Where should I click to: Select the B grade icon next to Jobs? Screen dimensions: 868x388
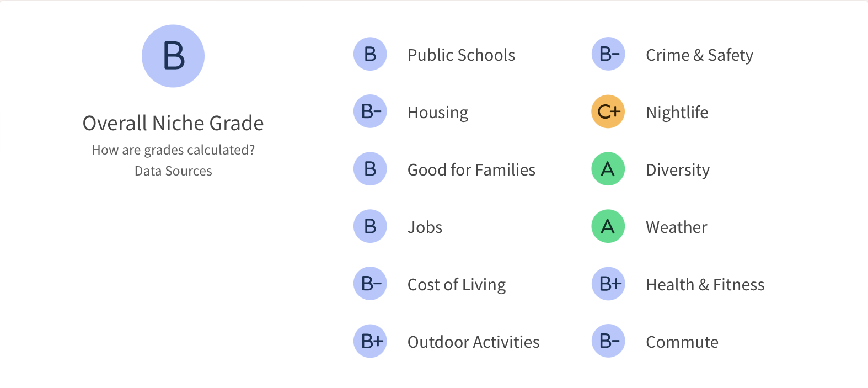(370, 226)
